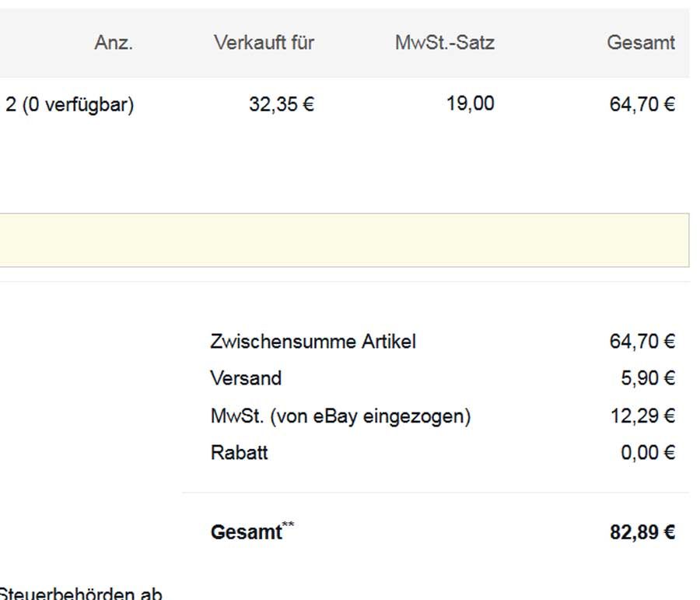The width and height of the screenshot is (700, 600).
Task: Click the bold "Gesamt**" total label
Action: [x=251, y=532]
